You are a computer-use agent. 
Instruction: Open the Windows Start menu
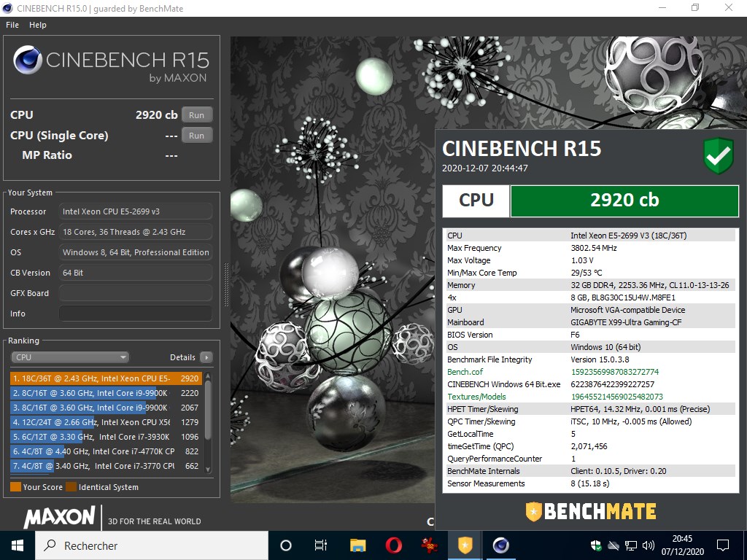click(18, 545)
